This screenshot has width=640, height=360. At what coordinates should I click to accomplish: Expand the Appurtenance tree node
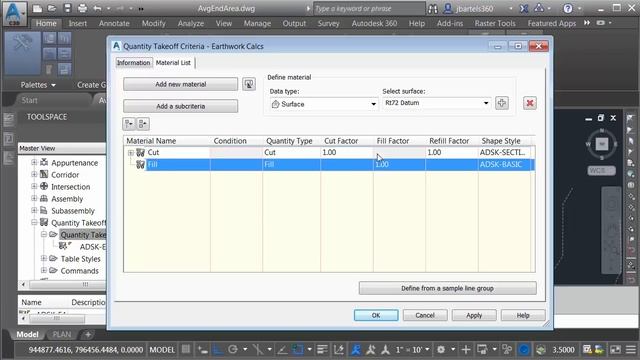click(x=34, y=162)
